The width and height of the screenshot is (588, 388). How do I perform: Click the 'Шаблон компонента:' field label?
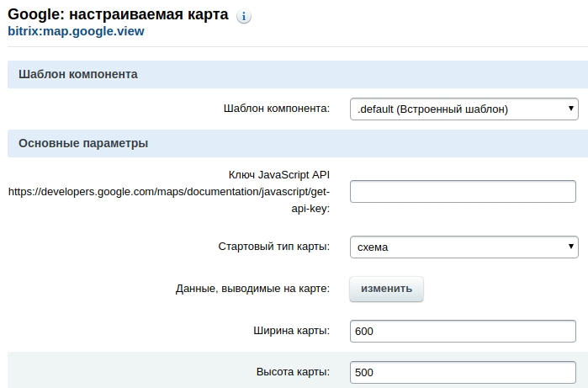click(276, 109)
